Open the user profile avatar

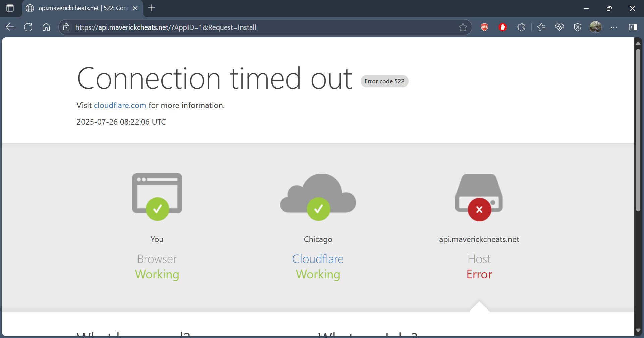[596, 27]
